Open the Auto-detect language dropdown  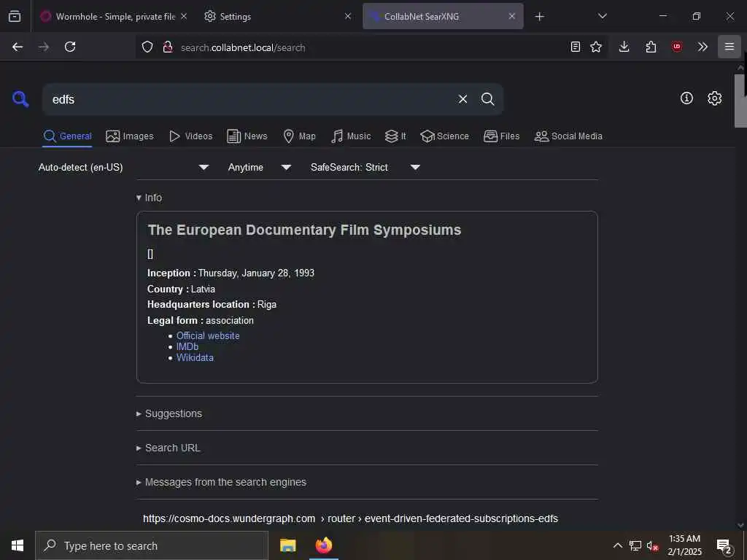124,167
